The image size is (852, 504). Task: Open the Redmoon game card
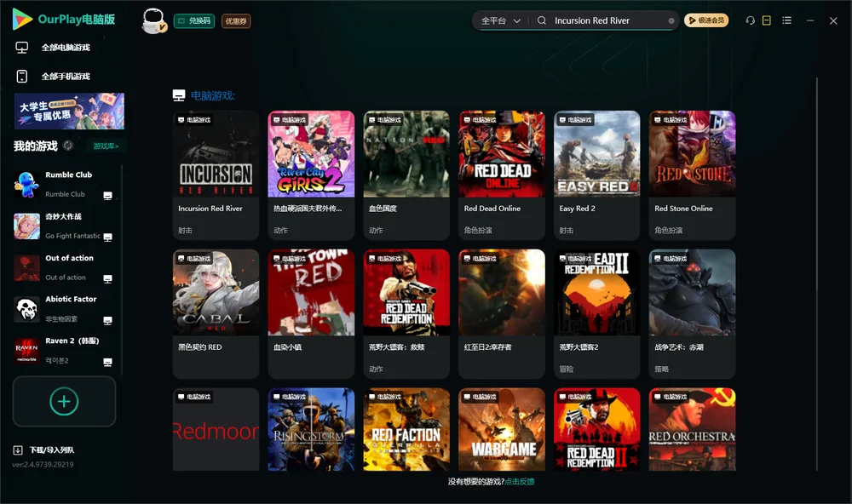click(216, 429)
